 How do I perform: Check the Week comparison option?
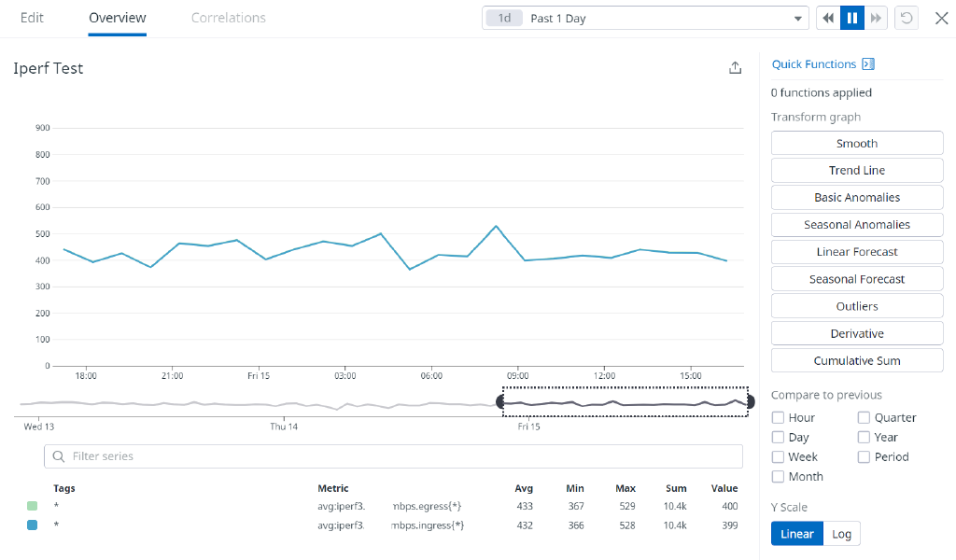tap(777, 456)
